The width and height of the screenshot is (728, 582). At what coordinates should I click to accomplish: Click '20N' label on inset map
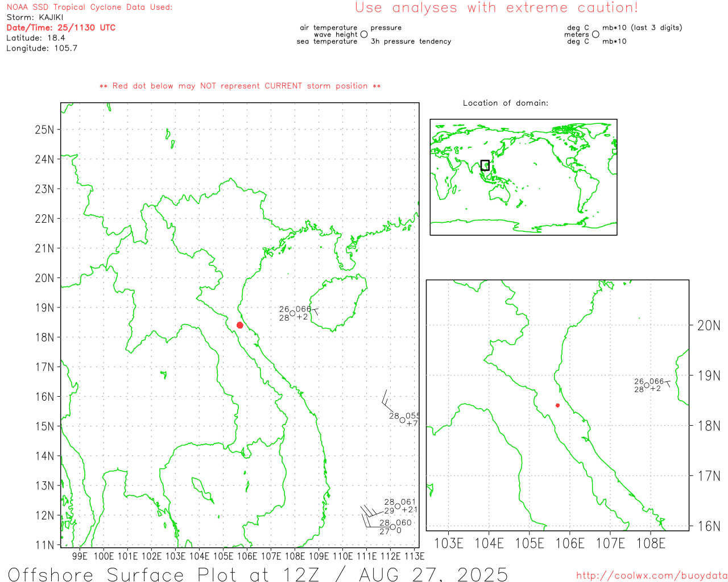709,326
